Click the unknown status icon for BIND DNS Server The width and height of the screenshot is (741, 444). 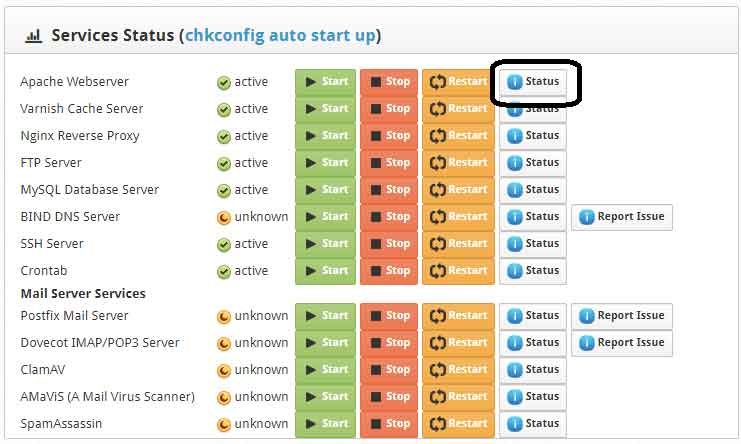(224, 217)
